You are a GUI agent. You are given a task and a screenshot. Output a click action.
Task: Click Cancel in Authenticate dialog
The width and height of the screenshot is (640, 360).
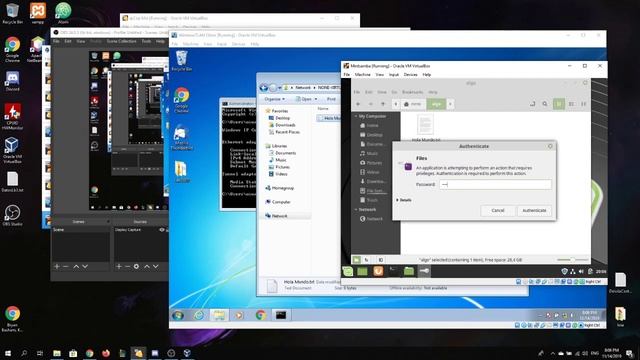498,210
